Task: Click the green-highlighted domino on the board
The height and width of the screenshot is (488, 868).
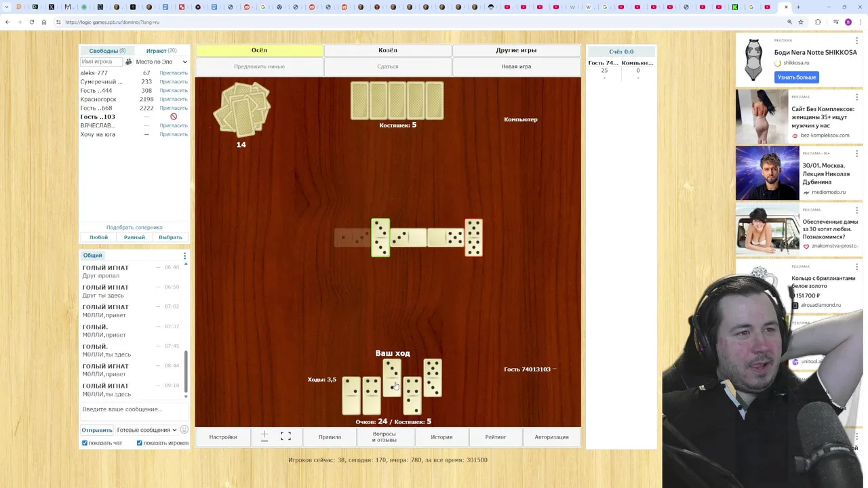Action: point(380,238)
